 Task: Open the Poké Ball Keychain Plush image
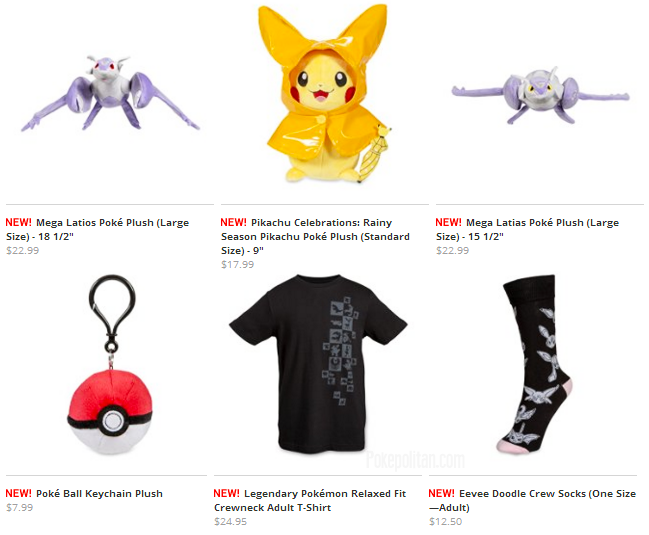click(x=111, y=364)
